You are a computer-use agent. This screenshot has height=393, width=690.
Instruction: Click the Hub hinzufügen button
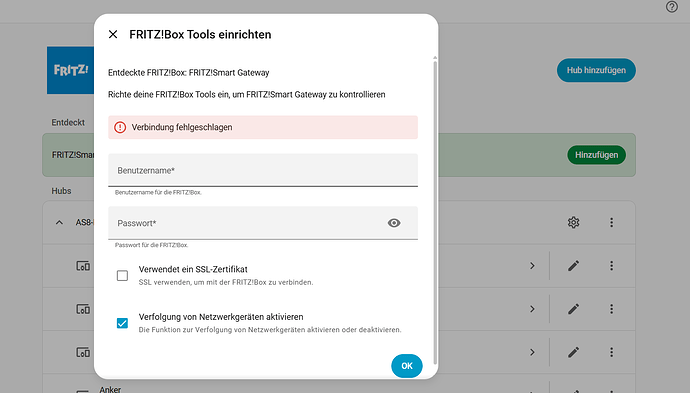[x=596, y=70]
